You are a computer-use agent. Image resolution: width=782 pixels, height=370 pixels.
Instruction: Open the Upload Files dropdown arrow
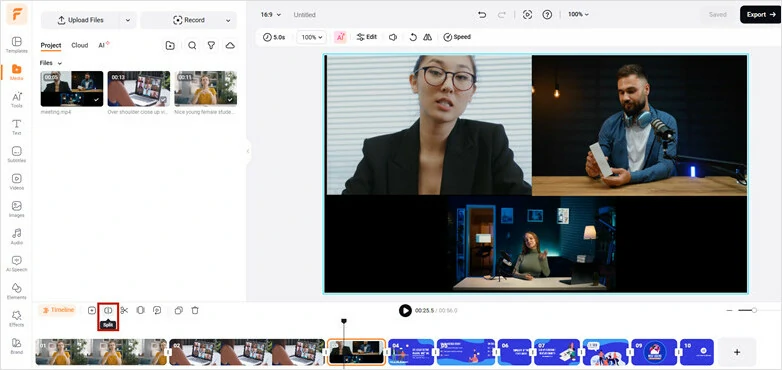(128, 20)
